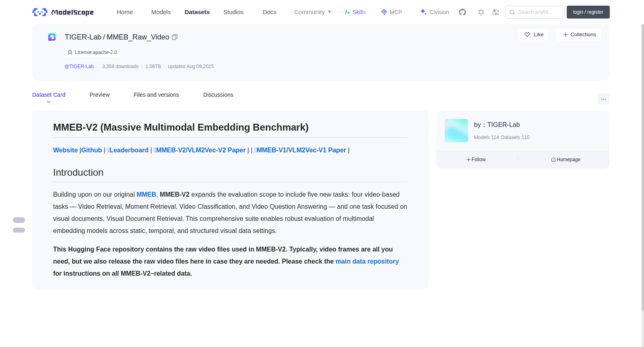Open the MMEB-V1/VLM2Vec-V1 Paper link
This screenshot has height=347, width=644.
(300, 150)
